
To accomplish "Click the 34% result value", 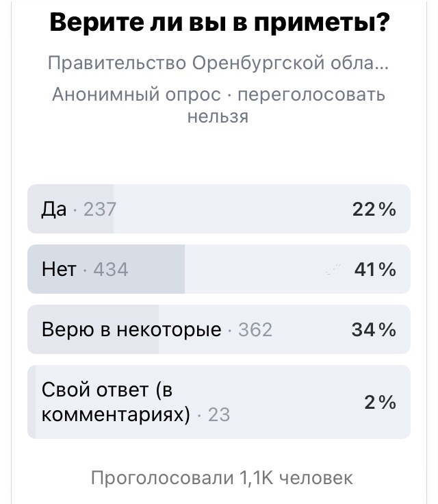I will [374, 330].
